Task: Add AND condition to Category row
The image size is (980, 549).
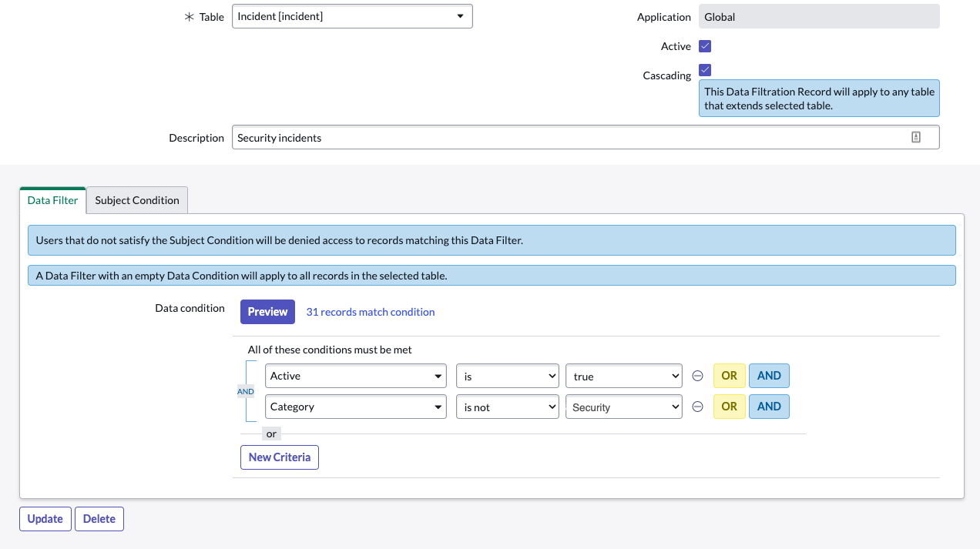Action: click(769, 407)
